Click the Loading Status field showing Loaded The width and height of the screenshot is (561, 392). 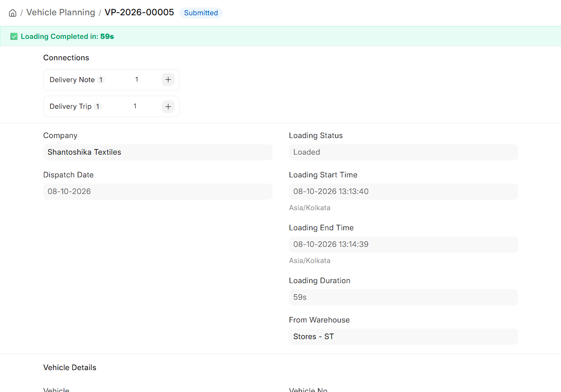coord(403,152)
